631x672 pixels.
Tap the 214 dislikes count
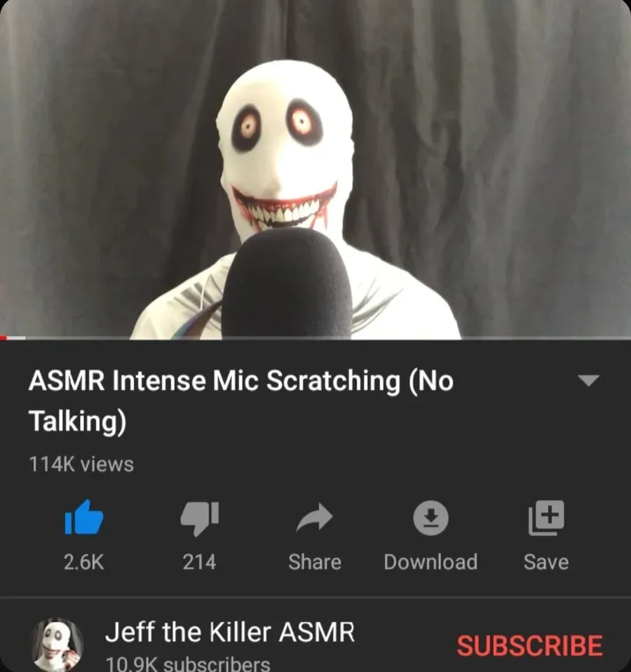200,562
